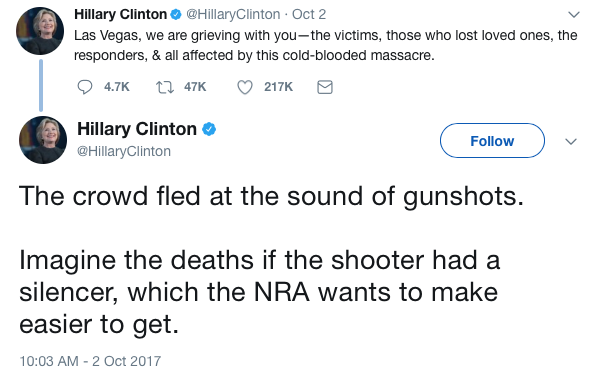Open the top tweet's Hillary Clinton name link
Image resolution: width=598 pixels, height=379 pixels.
(121, 14)
